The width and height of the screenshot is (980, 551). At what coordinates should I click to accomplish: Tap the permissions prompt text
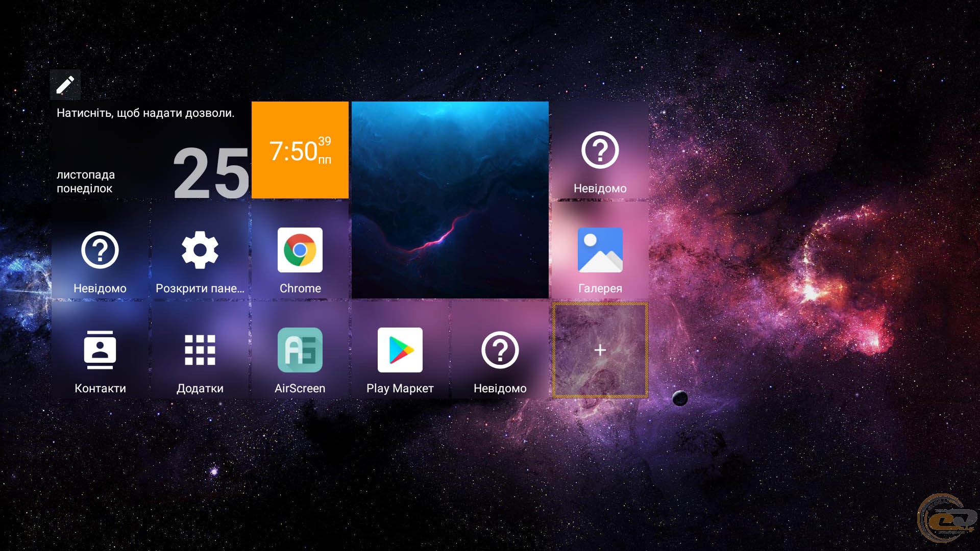145,113
